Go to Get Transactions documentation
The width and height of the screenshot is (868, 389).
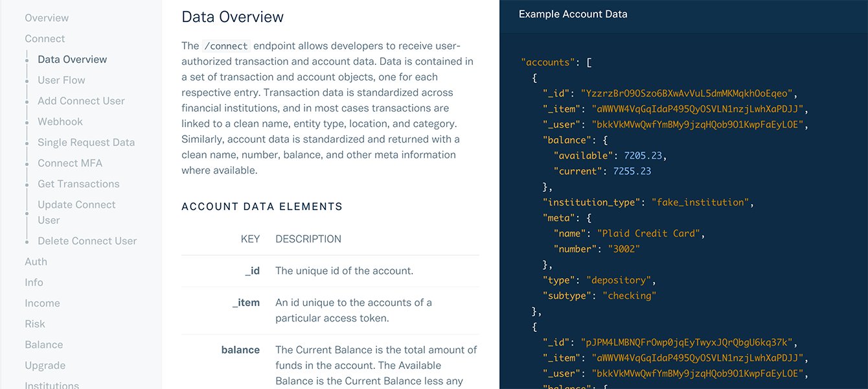[78, 183]
